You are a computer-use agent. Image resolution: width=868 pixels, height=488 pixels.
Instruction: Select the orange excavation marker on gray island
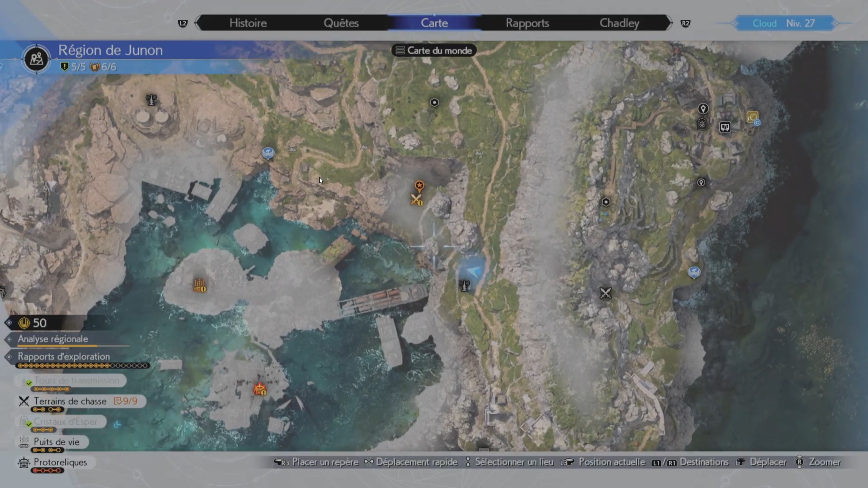pyautogui.click(x=199, y=285)
